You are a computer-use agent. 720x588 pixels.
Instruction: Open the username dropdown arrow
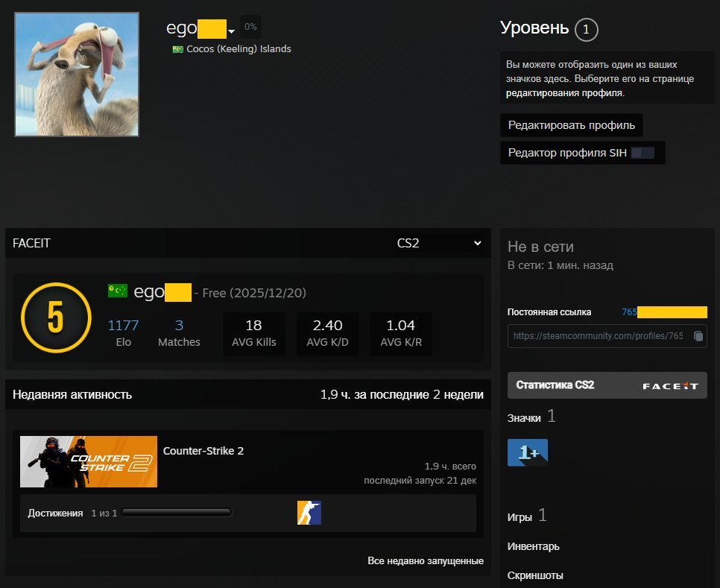232,31
